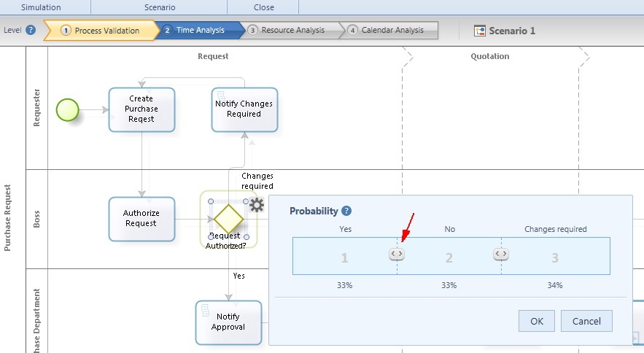Go to Resource Analysis level
Viewport: 644px width, 353px height.
tap(293, 30)
